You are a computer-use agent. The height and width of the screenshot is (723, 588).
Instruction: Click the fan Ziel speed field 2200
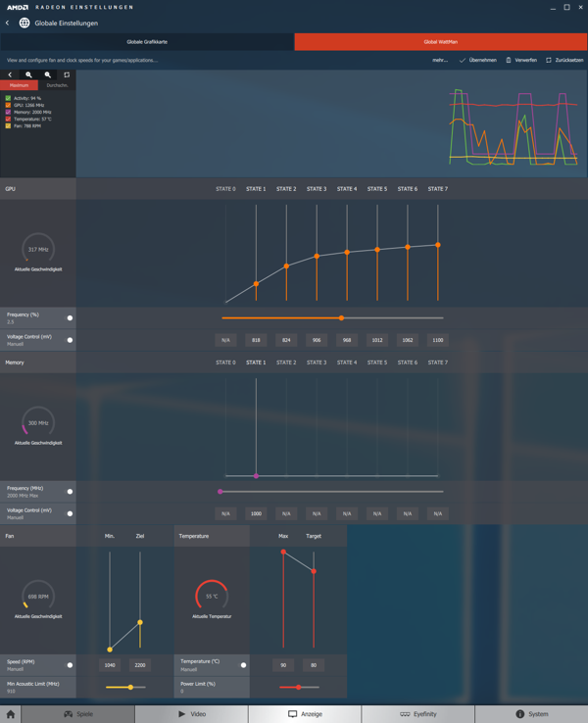[140, 665]
